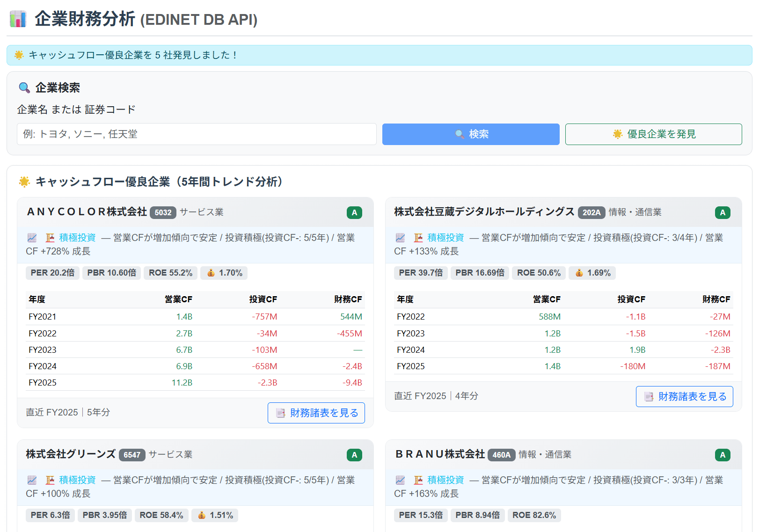Click the -126M financing cash flow value
The width and height of the screenshot is (774, 532).
718,334
